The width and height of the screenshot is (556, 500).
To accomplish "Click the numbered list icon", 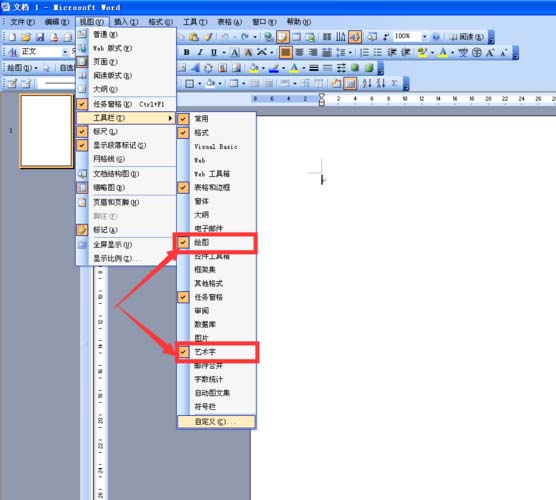I will [364, 52].
